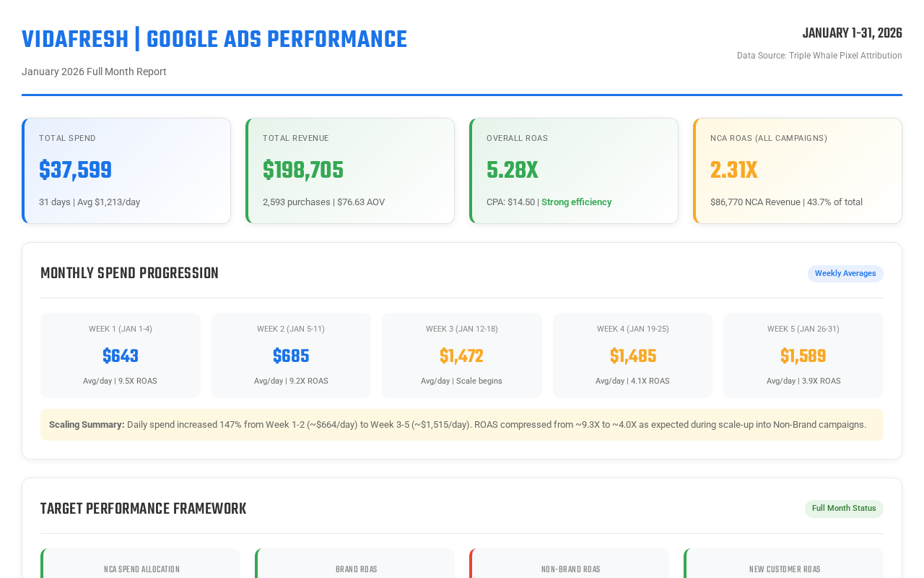Open the WEEK 3 (JAN 12-18) card
The width and height of the screenshot is (924, 578).
(x=462, y=355)
